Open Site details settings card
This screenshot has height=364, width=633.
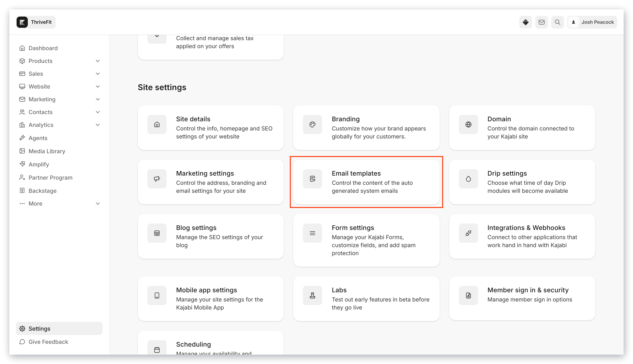tap(211, 127)
